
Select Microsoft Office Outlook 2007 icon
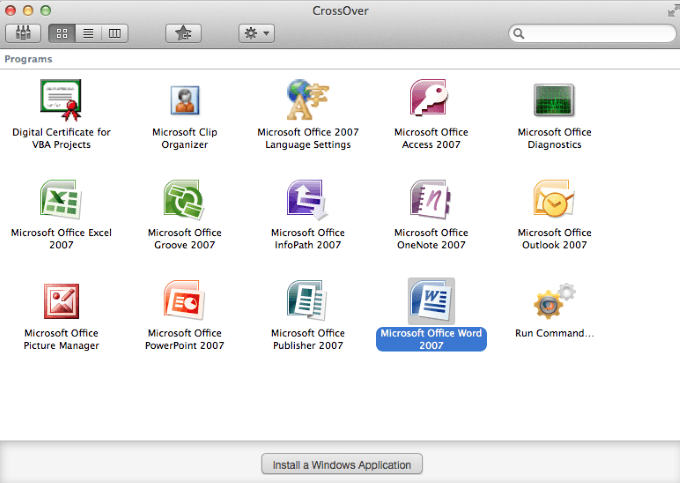(x=554, y=199)
